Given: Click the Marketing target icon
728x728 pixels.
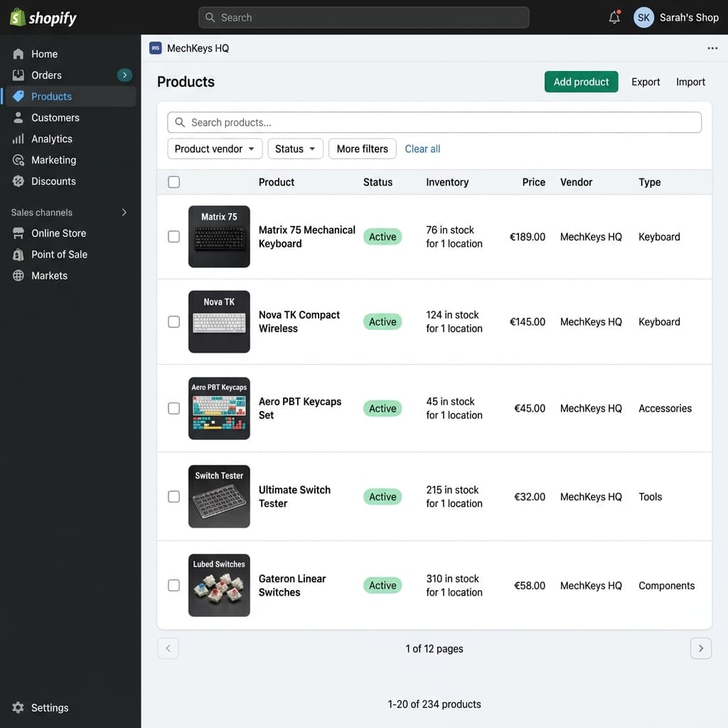Looking at the screenshot, I should coord(18,160).
